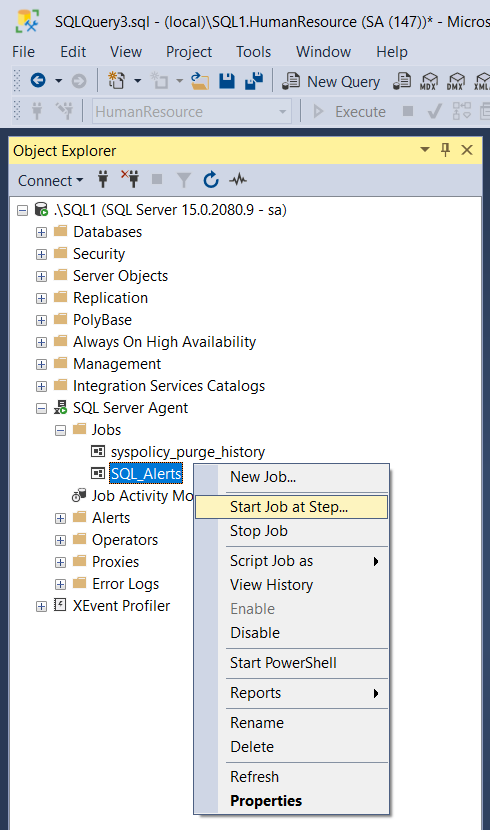
Task: Click the Save All toolbar icon
Action: tap(254, 81)
